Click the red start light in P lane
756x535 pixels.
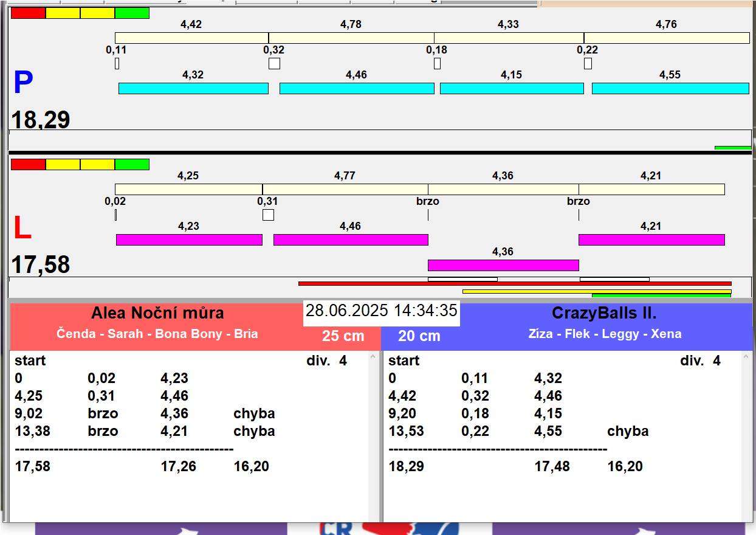point(28,13)
